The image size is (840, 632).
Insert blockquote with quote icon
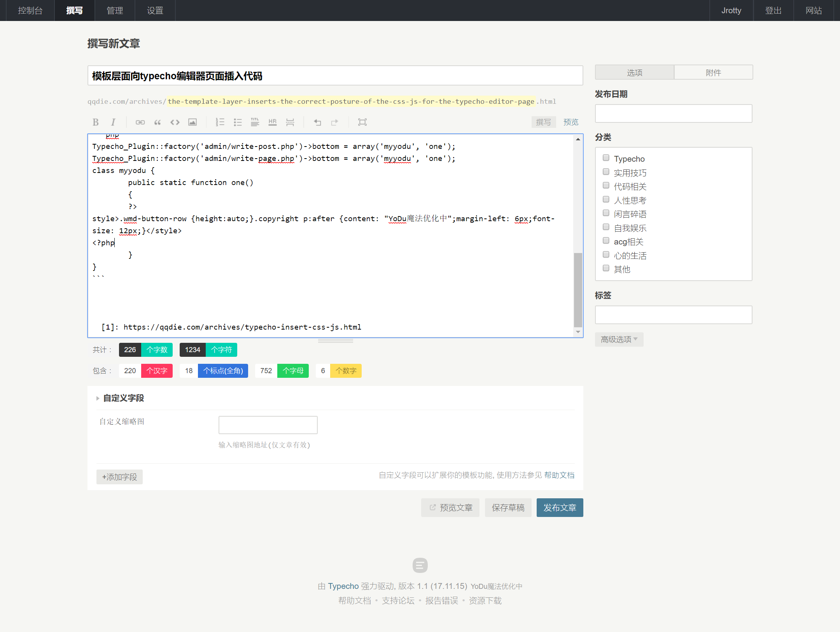tap(157, 122)
